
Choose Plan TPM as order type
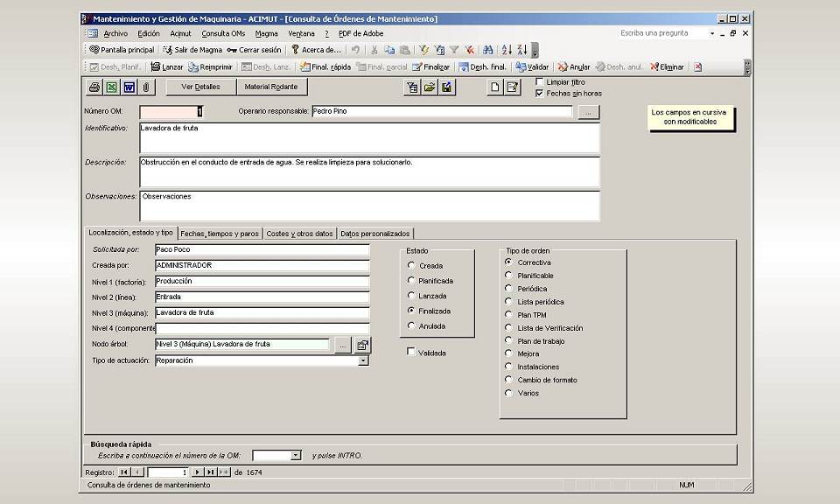tap(508, 314)
